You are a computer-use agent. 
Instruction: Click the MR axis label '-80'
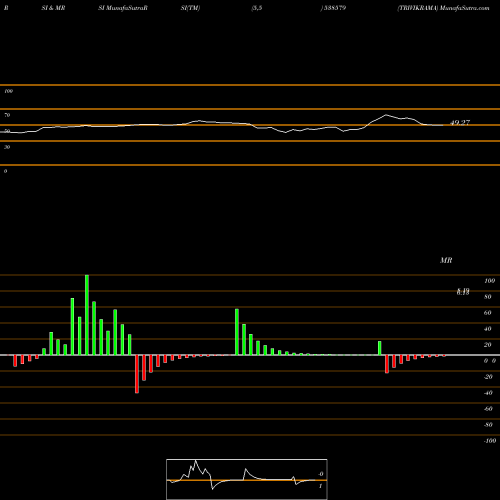(x=488, y=425)
